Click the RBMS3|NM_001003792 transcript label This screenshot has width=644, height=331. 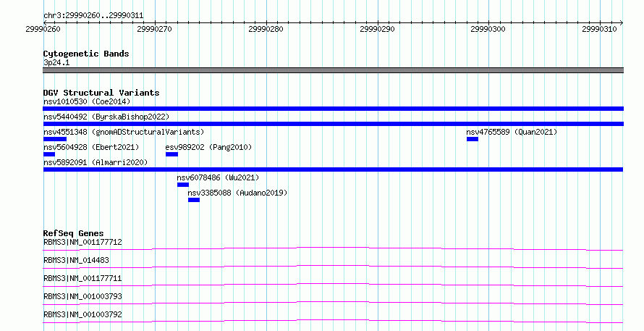(82, 314)
